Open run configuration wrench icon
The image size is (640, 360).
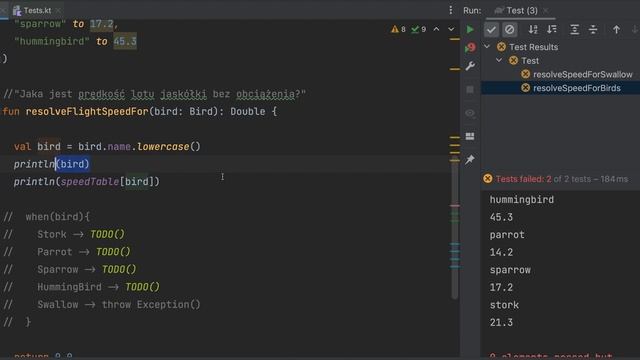point(470,66)
